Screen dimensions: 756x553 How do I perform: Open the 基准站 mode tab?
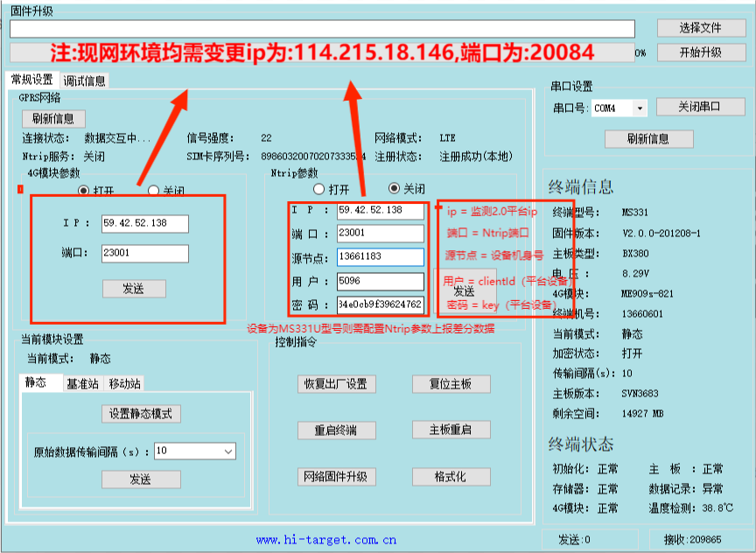click(82, 383)
